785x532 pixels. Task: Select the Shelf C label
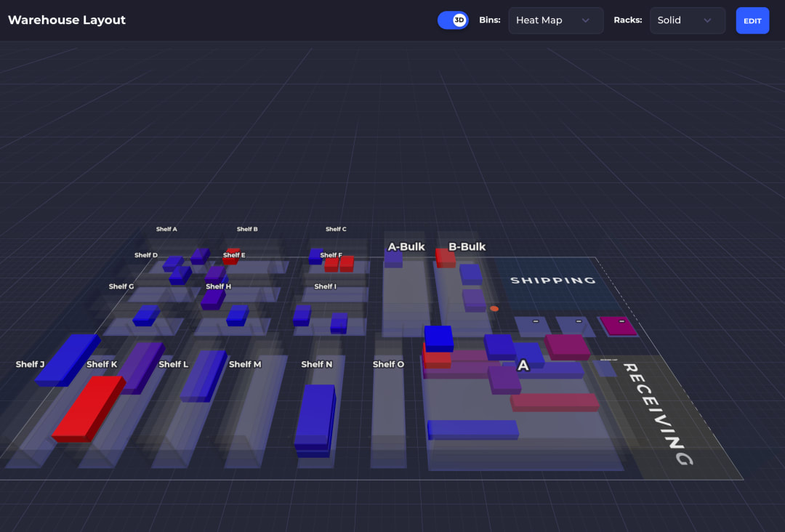click(336, 229)
